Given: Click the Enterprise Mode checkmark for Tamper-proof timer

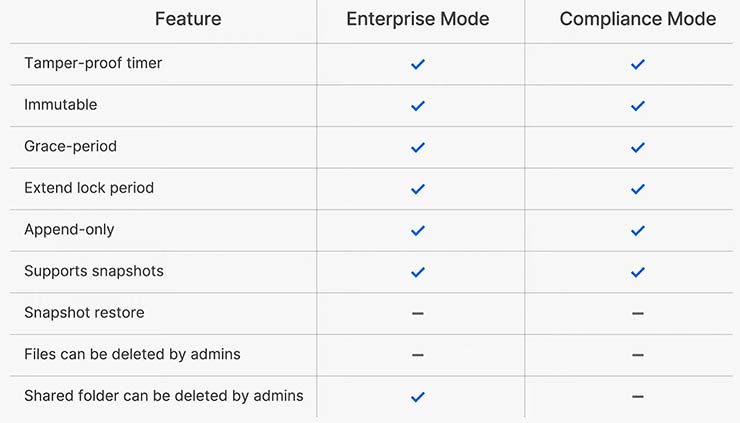Looking at the screenshot, I should [x=418, y=64].
